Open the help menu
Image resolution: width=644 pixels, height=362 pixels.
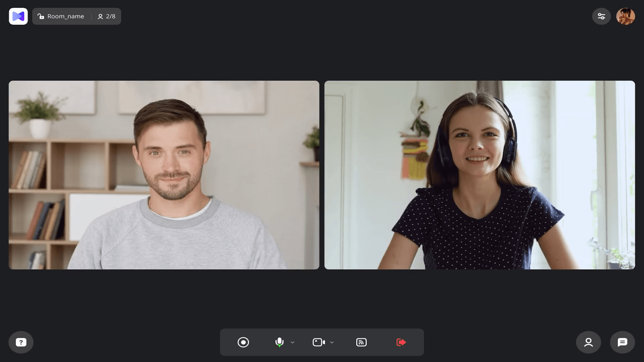point(21,342)
